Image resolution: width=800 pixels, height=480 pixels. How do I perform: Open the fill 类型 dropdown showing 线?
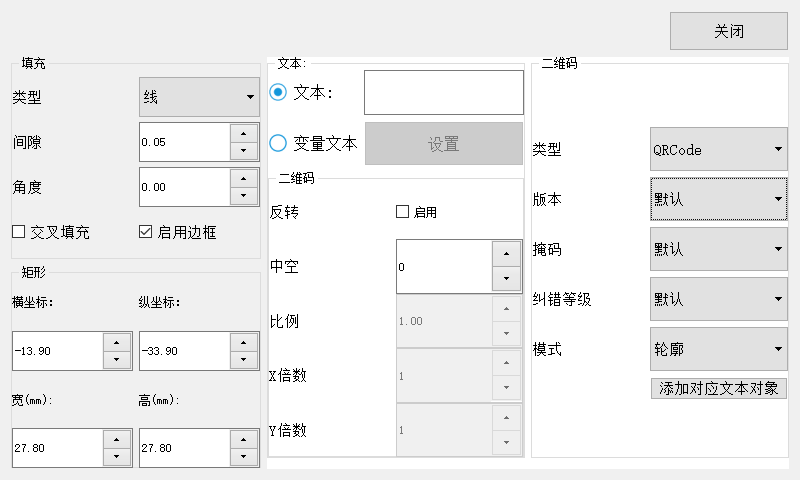(x=199, y=97)
